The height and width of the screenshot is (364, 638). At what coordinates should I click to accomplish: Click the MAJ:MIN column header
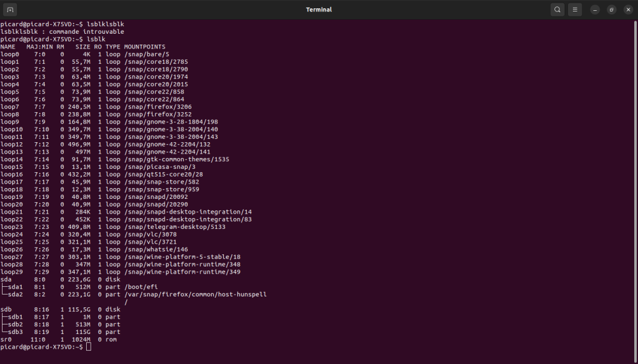tap(40, 47)
